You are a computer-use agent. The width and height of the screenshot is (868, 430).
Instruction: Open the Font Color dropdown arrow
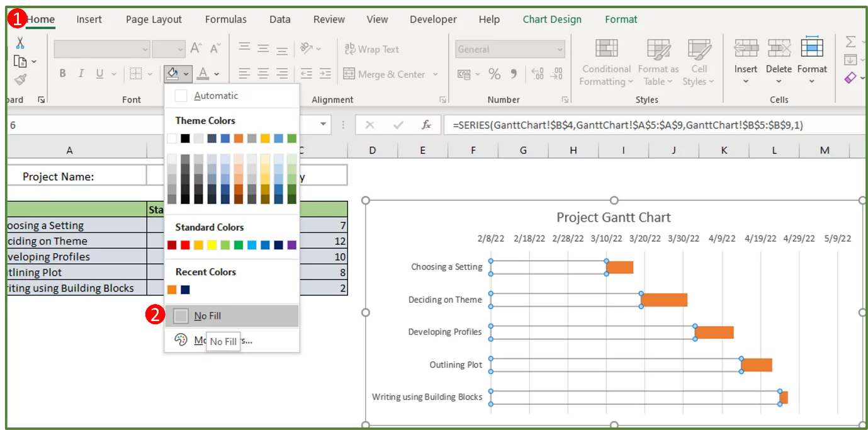(x=217, y=74)
